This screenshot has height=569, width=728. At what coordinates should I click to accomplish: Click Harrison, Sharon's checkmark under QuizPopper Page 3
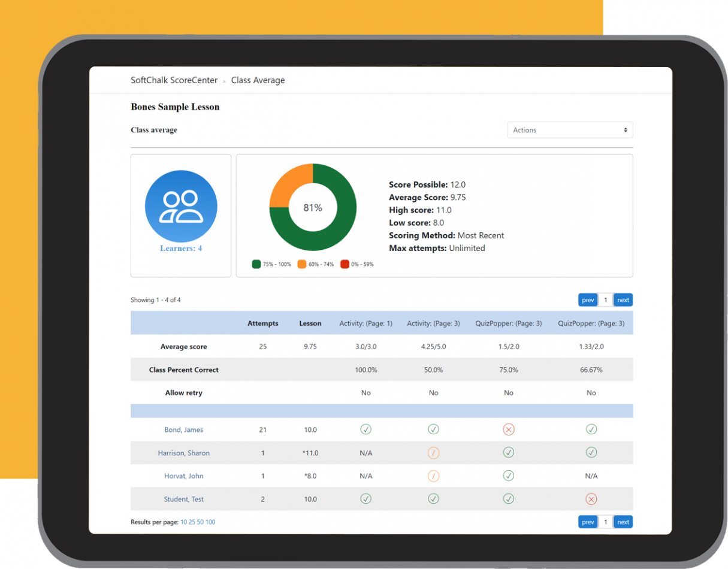[509, 453]
